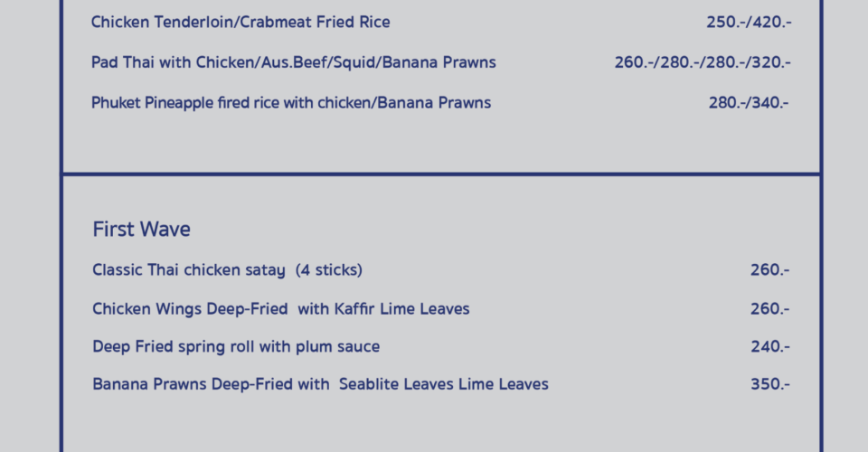Click the 320.- Pad Thai banana prawns price
This screenshot has height=452, width=868.
(769, 63)
